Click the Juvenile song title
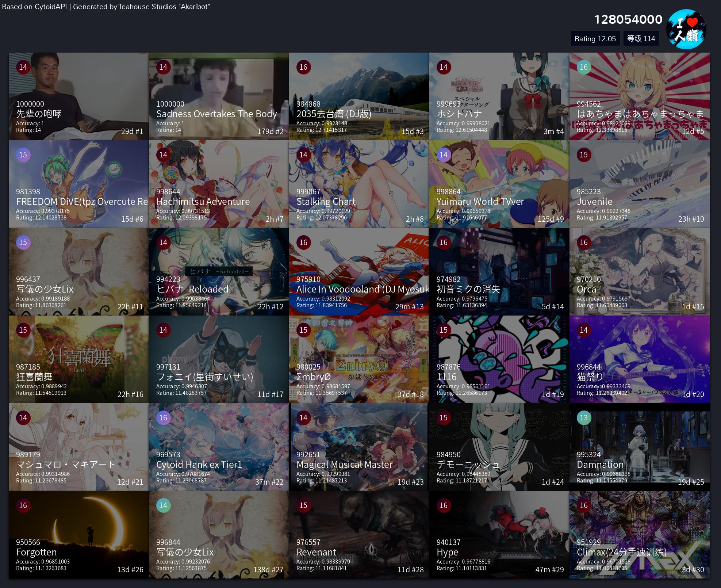 (x=595, y=202)
